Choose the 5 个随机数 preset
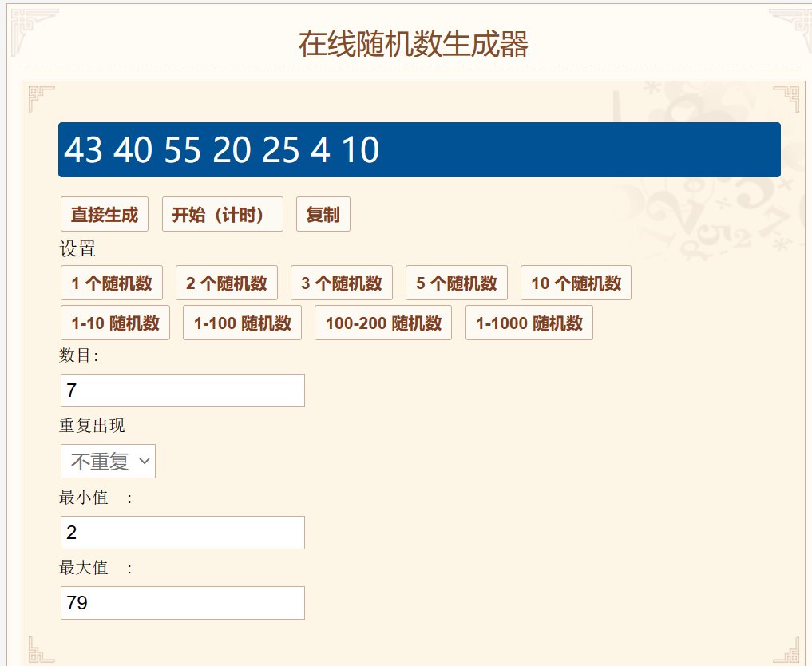 point(457,283)
